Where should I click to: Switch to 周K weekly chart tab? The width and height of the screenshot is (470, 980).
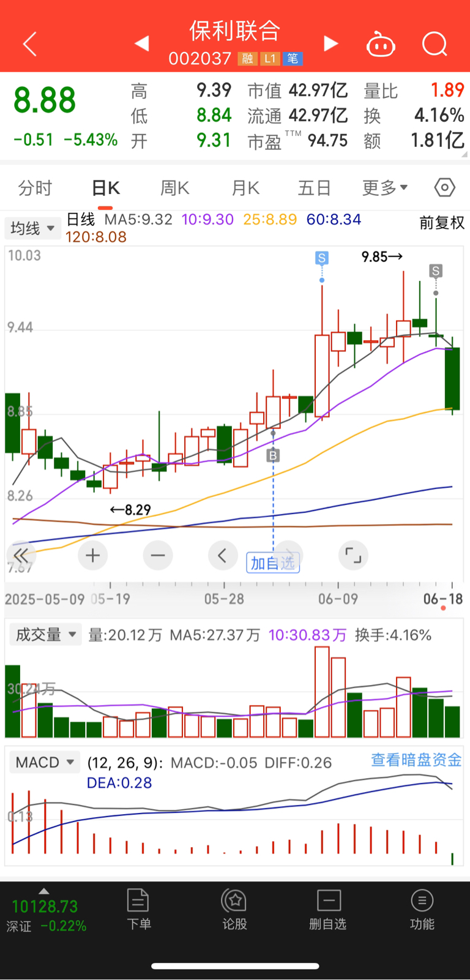[x=174, y=188]
